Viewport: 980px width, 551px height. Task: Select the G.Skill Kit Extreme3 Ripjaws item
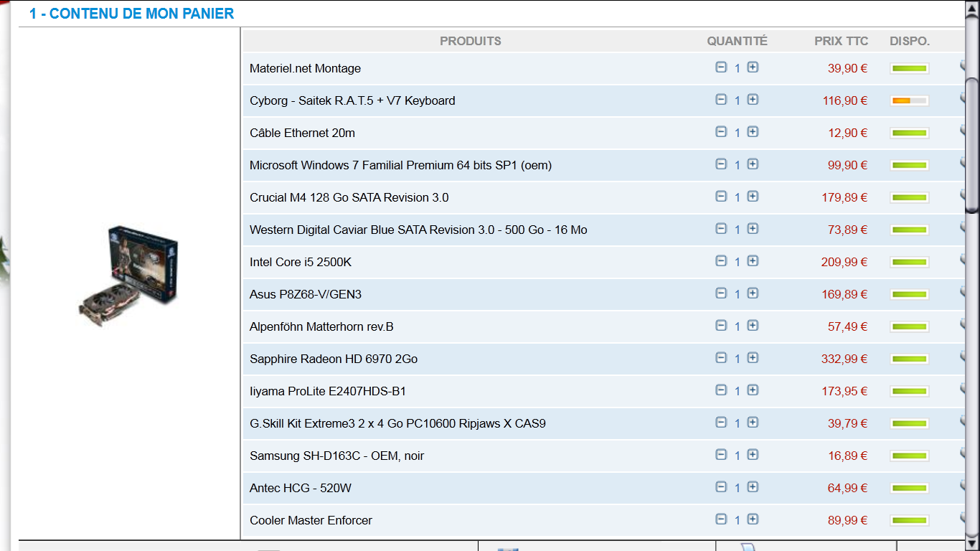(397, 424)
